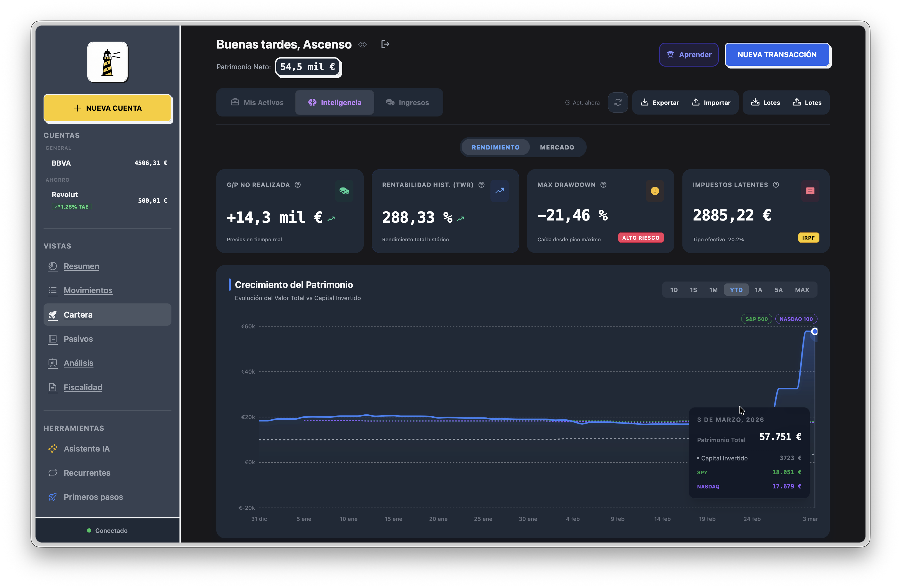Screen dimensions: 901x588
Task: Open Max Drawdown info question icon
Action: [x=603, y=185]
